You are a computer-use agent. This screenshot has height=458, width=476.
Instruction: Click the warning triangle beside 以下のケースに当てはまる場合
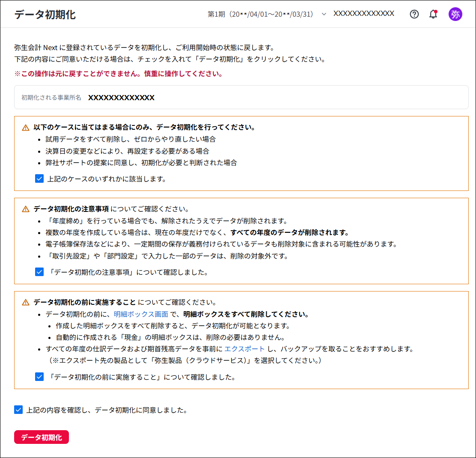[x=26, y=128]
